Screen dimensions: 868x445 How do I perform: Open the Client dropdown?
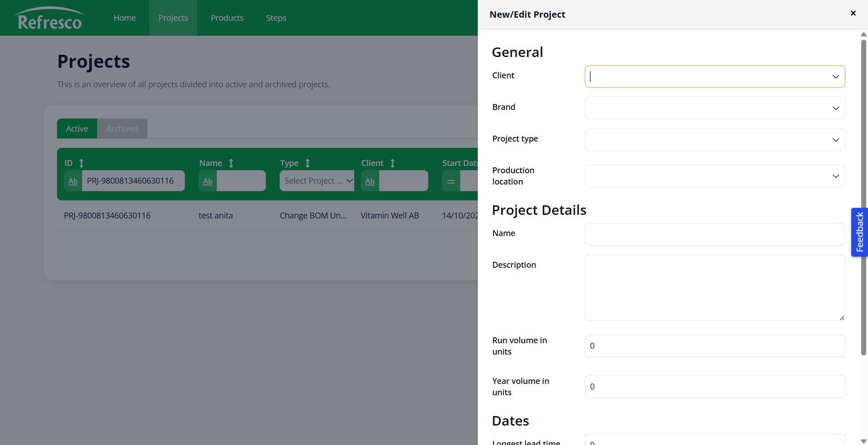point(715,76)
